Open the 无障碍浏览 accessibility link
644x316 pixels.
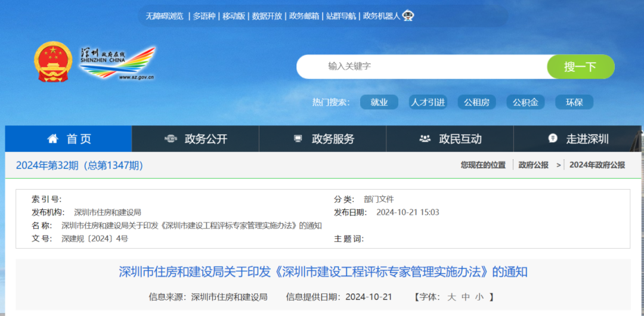tap(165, 16)
